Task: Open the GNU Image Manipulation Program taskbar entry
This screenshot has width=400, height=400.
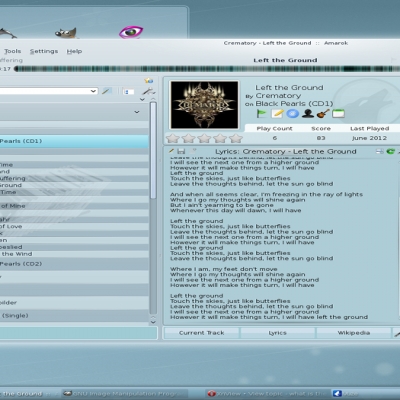Action: pyautogui.click(x=125, y=394)
